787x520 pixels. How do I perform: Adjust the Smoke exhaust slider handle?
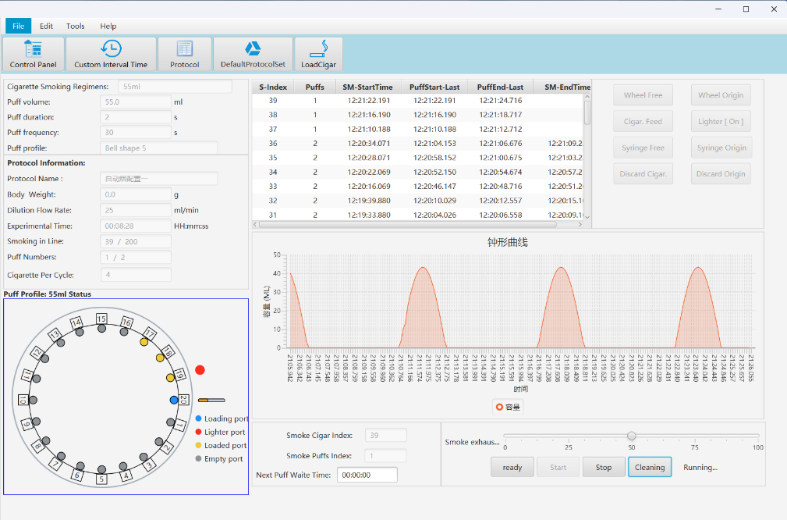pyautogui.click(x=631, y=436)
